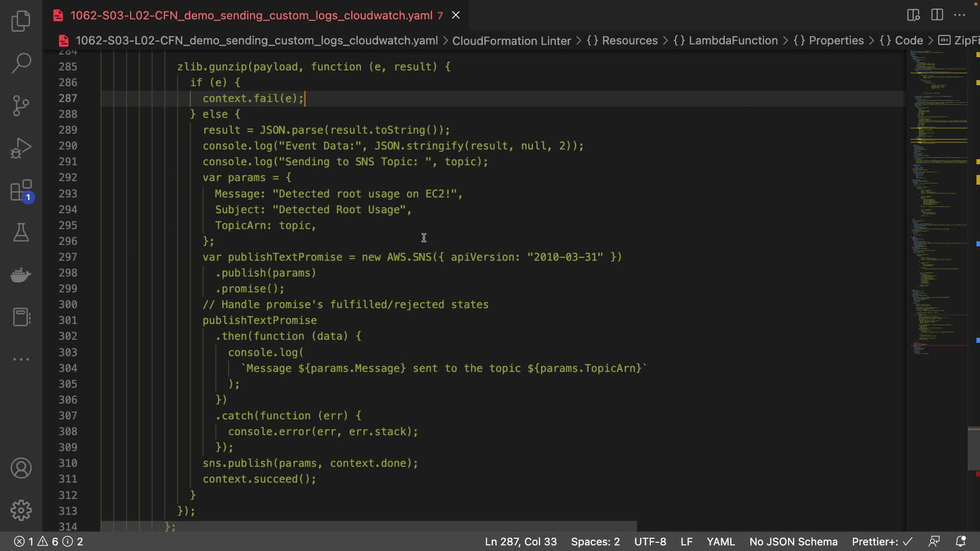
Task: Expand the Resources breadcrumb segment
Action: pos(629,40)
